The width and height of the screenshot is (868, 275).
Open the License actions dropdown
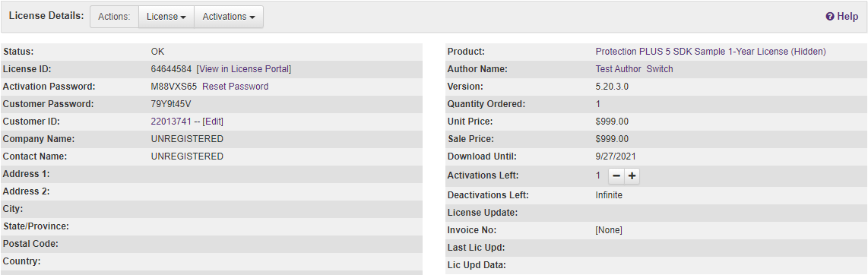pyautogui.click(x=166, y=17)
